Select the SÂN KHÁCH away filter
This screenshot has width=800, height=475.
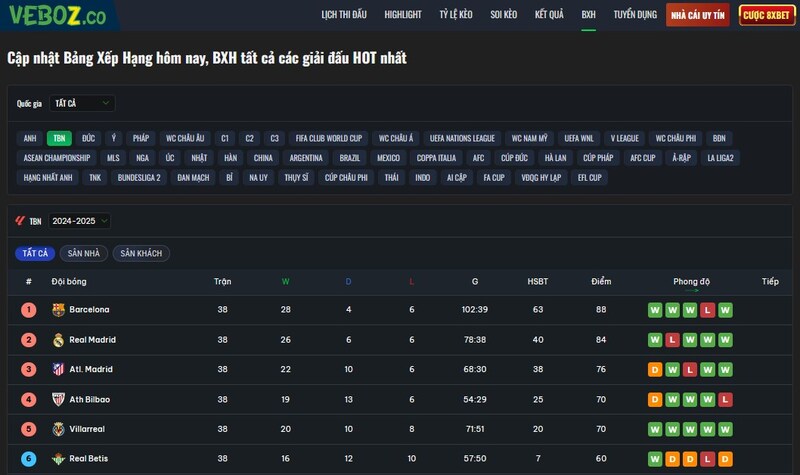[141, 253]
